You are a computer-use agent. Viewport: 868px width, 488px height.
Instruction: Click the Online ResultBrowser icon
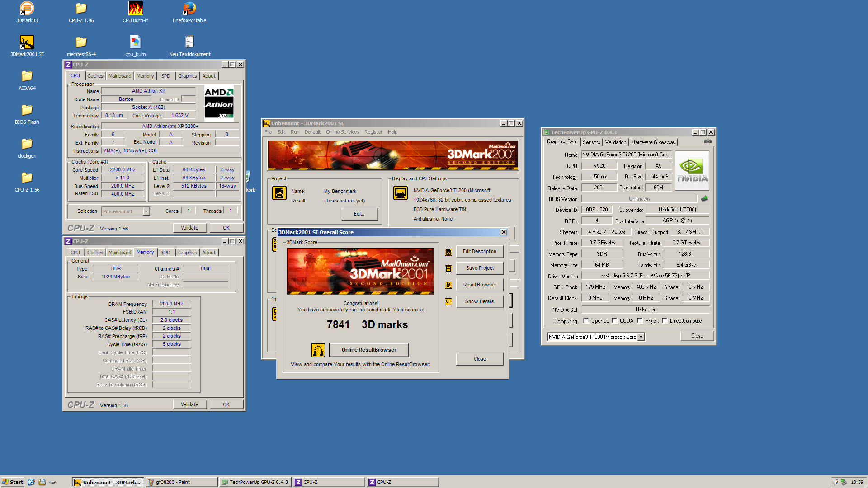click(318, 350)
